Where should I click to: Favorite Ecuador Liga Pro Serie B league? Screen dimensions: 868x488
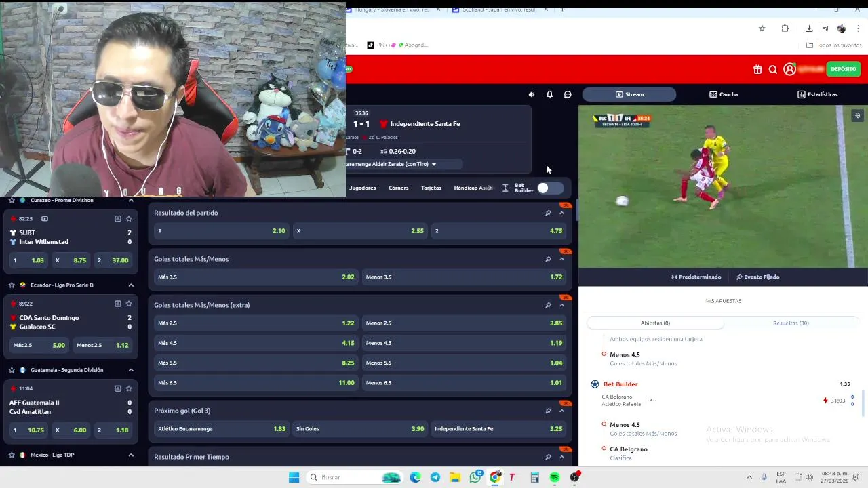[12, 285]
